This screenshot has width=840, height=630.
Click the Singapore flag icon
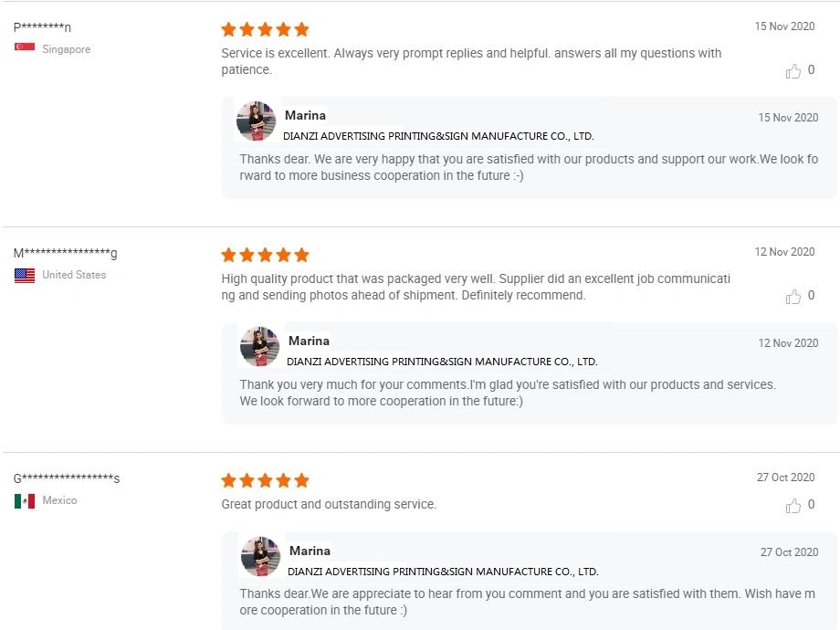tap(25, 47)
